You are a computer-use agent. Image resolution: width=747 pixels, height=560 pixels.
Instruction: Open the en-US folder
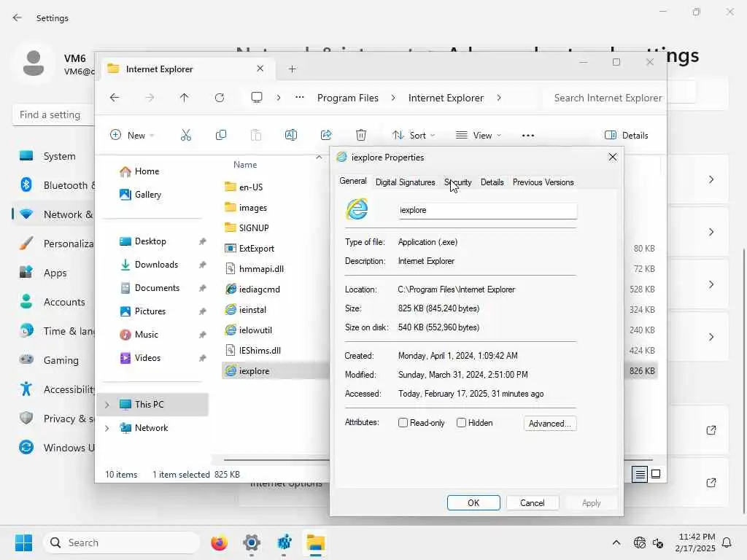tap(251, 187)
